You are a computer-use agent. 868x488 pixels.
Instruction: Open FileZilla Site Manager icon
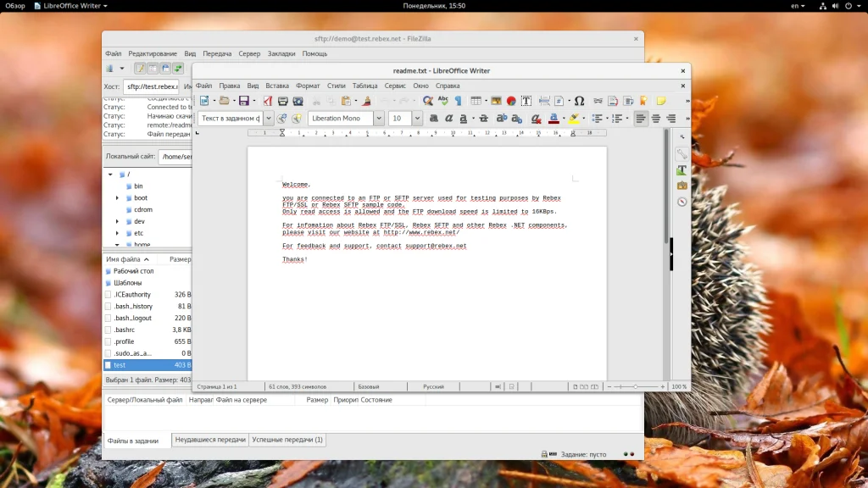[109, 69]
